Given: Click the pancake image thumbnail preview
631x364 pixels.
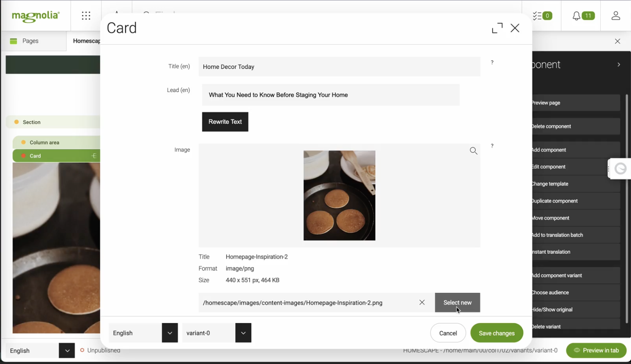Looking at the screenshot, I should click(339, 195).
